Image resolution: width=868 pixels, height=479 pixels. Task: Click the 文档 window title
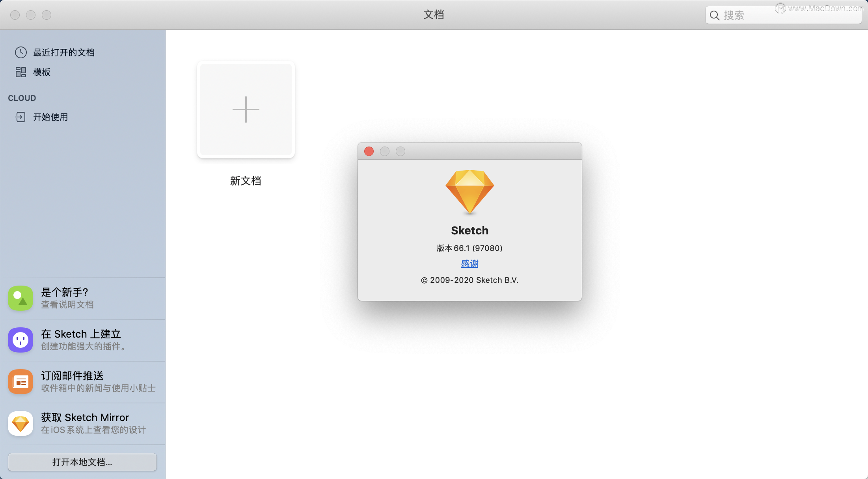pos(434,15)
